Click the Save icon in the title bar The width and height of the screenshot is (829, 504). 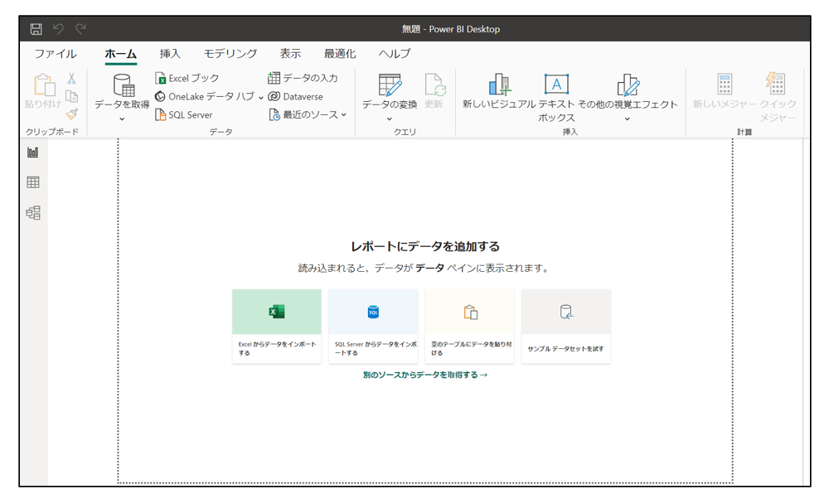click(x=36, y=29)
